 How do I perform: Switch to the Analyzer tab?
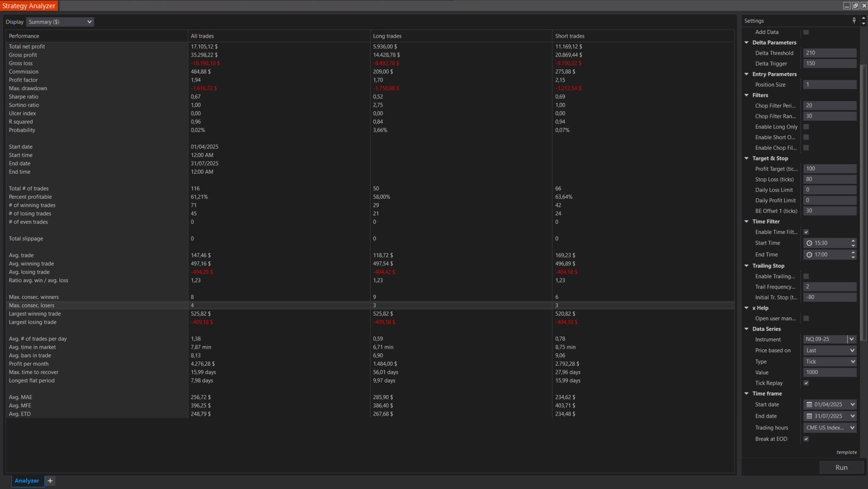[x=27, y=480]
